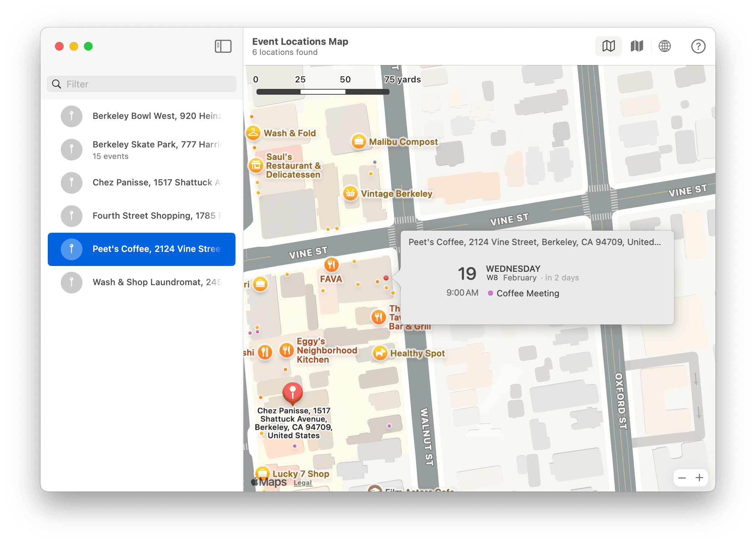This screenshot has height=545, width=756.
Task: Toggle the sidebar visibility
Action: [223, 46]
